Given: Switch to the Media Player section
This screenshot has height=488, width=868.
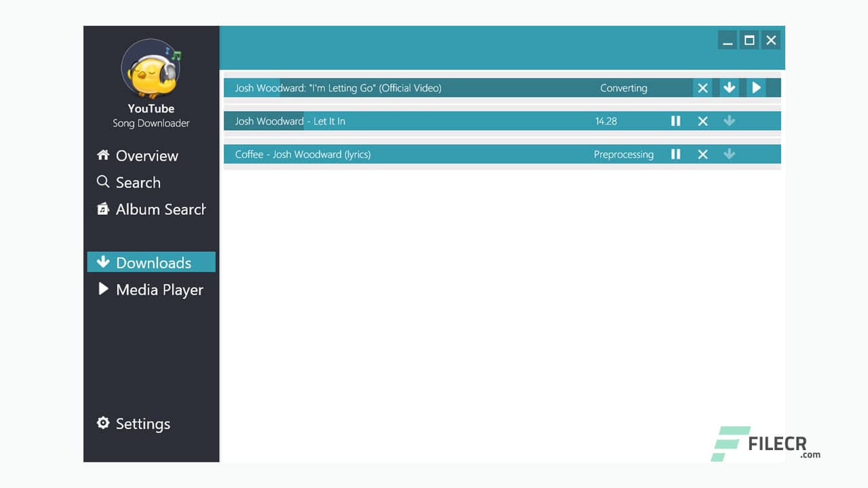Looking at the screenshot, I should [x=149, y=289].
